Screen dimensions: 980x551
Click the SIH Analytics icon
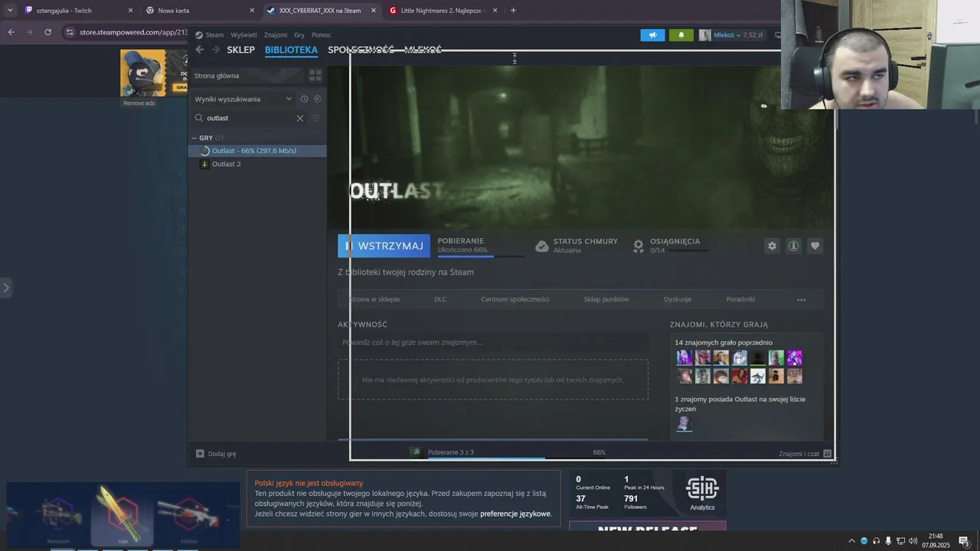tap(702, 493)
